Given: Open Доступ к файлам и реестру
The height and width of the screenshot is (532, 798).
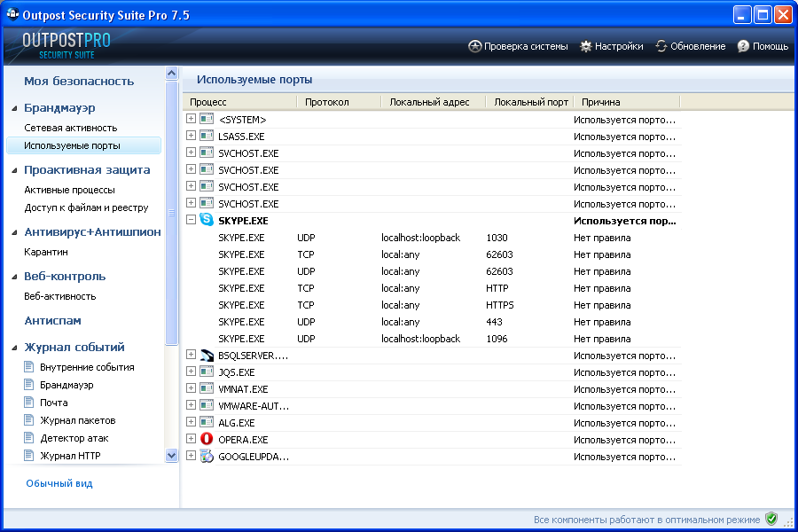Looking at the screenshot, I should tap(87, 207).
